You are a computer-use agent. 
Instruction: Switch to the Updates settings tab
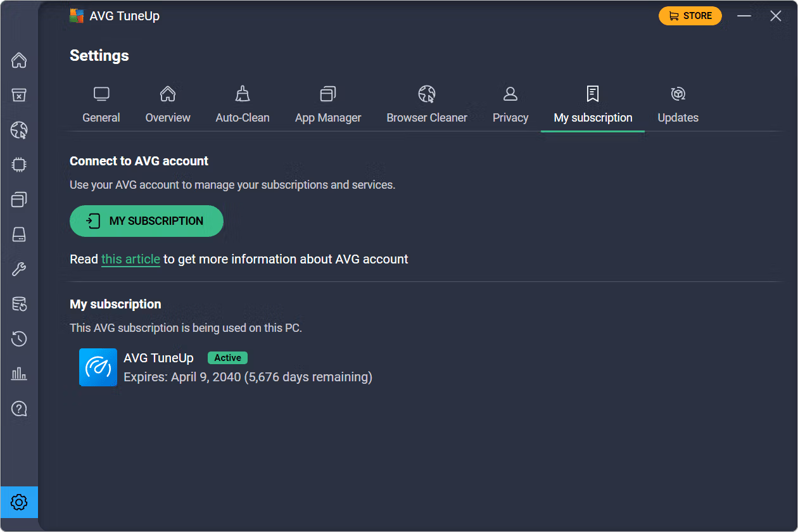click(678, 106)
